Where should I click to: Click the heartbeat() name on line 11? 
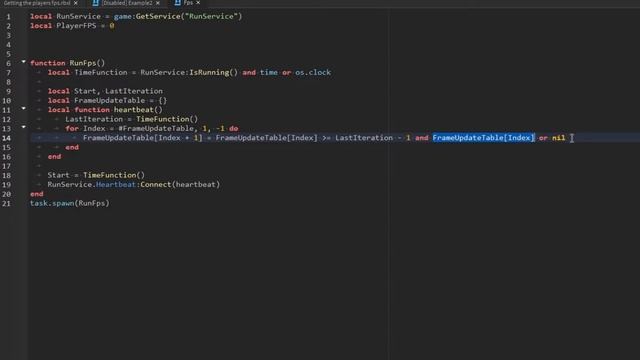[138, 109]
